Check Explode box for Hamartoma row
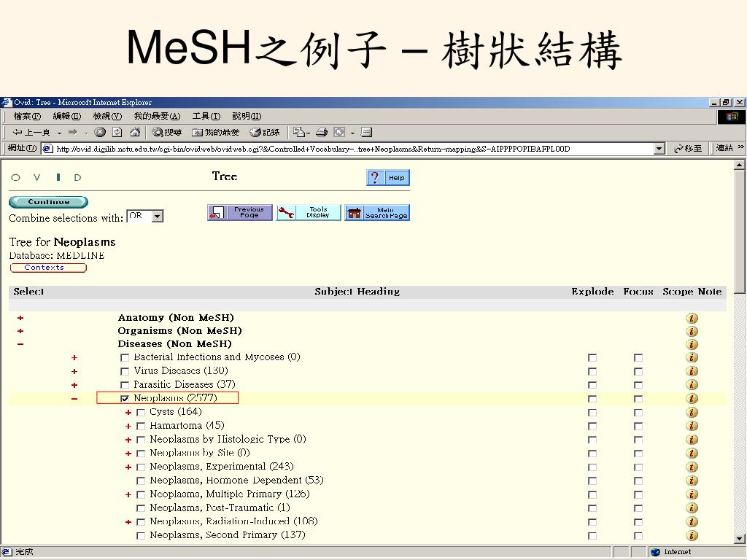The image size is (747, 560). (592, 426)
